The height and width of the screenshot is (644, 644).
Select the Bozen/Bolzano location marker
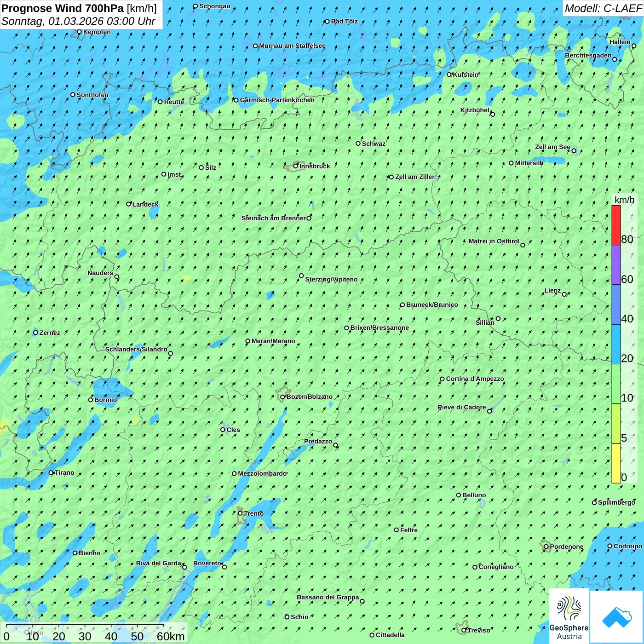click(283, 397)
